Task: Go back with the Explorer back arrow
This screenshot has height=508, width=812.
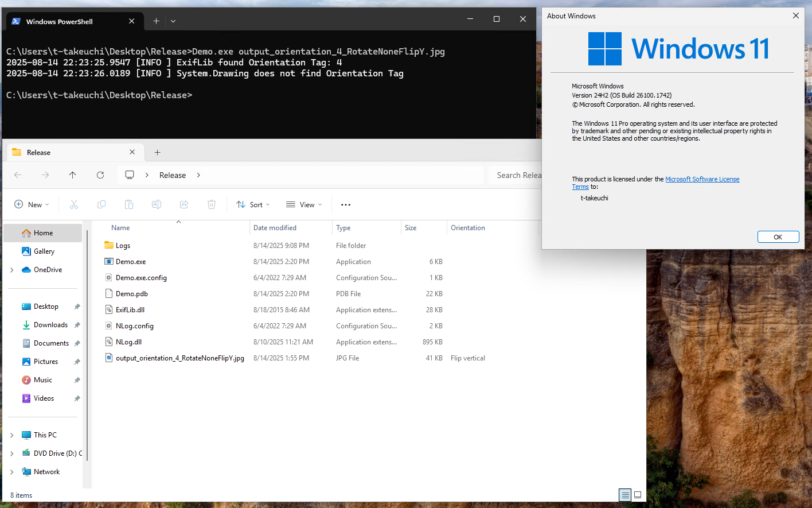Action: 18,175
